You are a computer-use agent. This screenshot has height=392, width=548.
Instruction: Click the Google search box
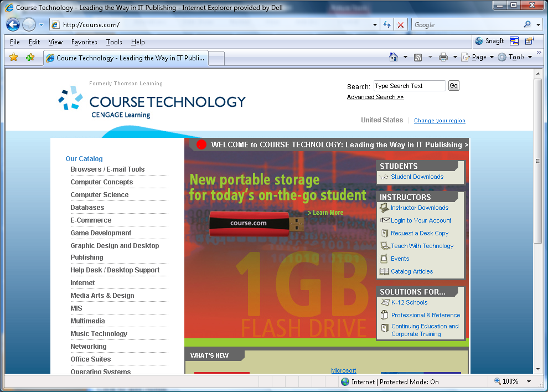[467, 25]
